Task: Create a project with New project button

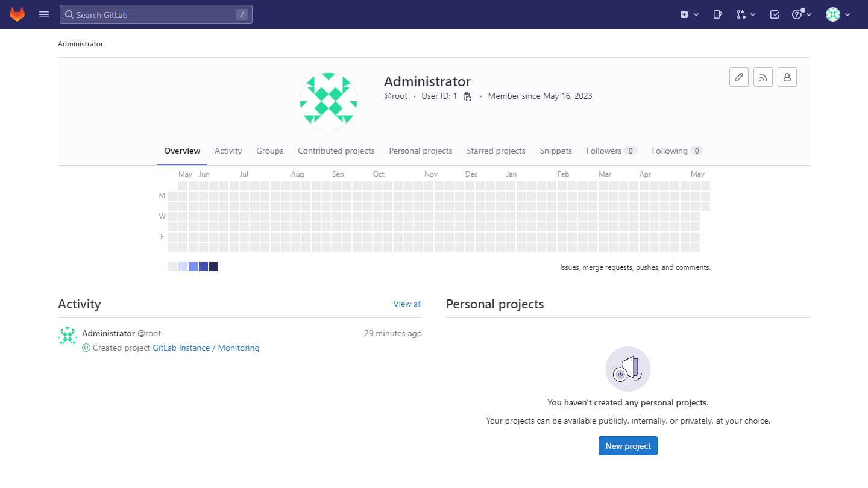Action: coord(628,446)
